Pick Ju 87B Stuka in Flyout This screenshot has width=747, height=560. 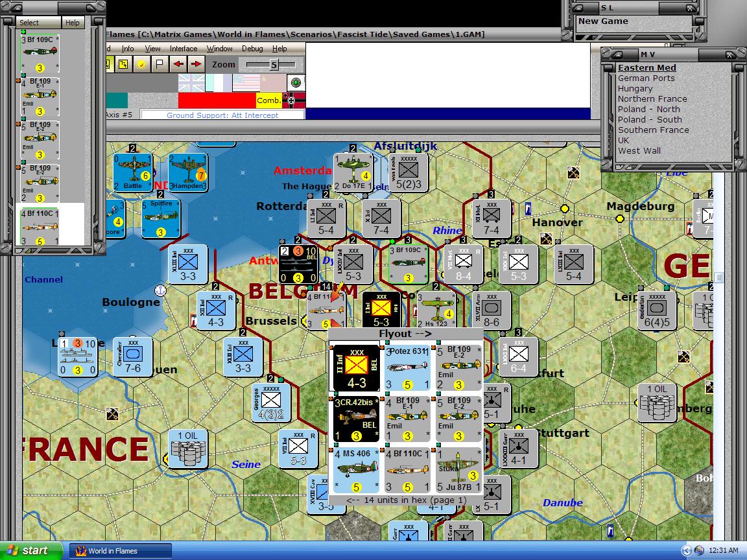[458, 469]
